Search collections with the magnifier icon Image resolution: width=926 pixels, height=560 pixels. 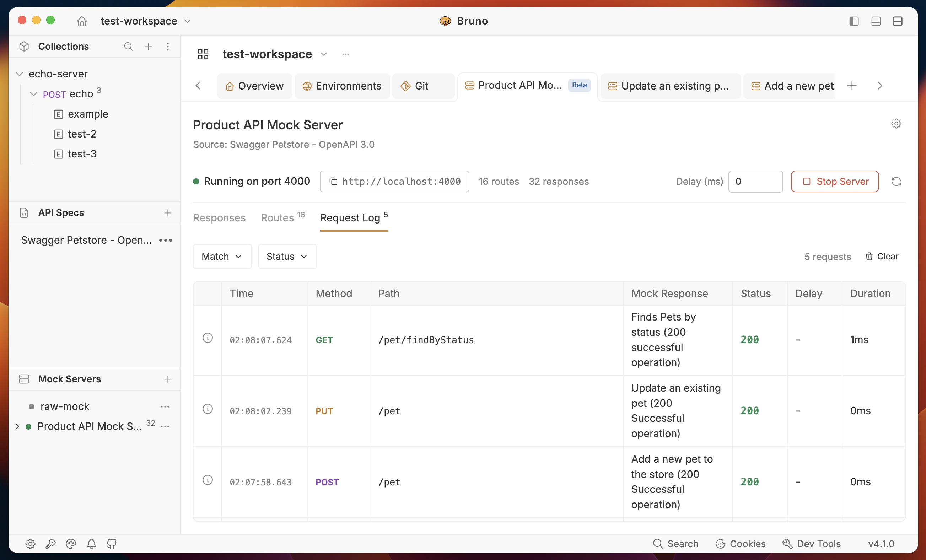click(x=129, y=47)
